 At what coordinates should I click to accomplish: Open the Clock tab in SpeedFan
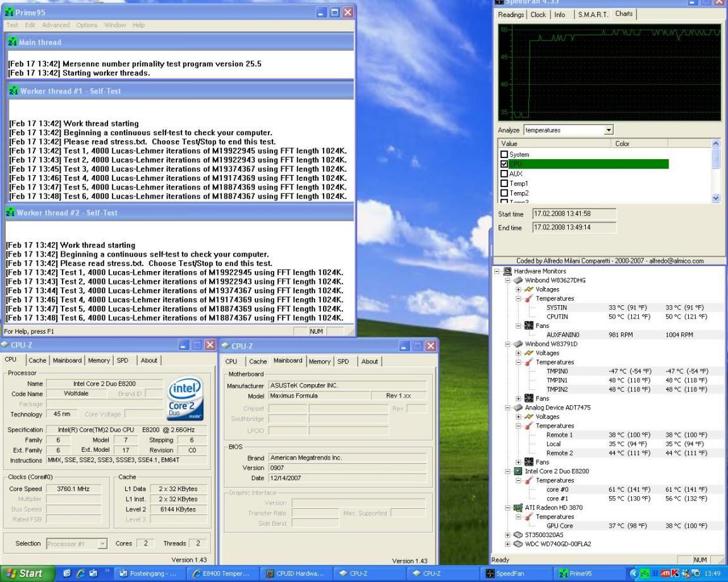(x=538, y=15)
